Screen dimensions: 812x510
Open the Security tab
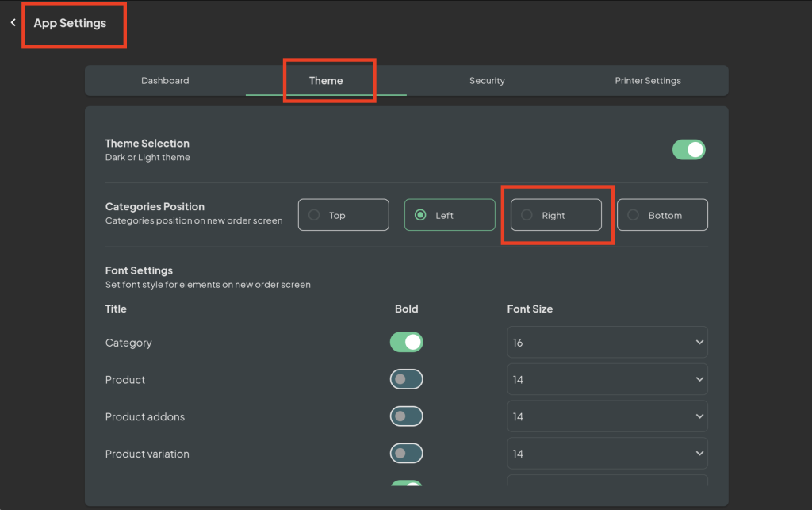coord(487,80)
